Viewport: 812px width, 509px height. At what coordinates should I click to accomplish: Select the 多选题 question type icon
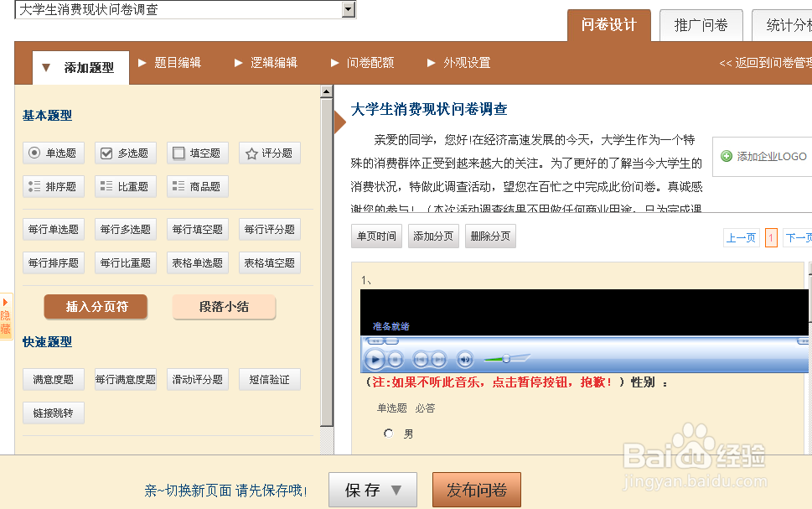(x=125, y=153)
